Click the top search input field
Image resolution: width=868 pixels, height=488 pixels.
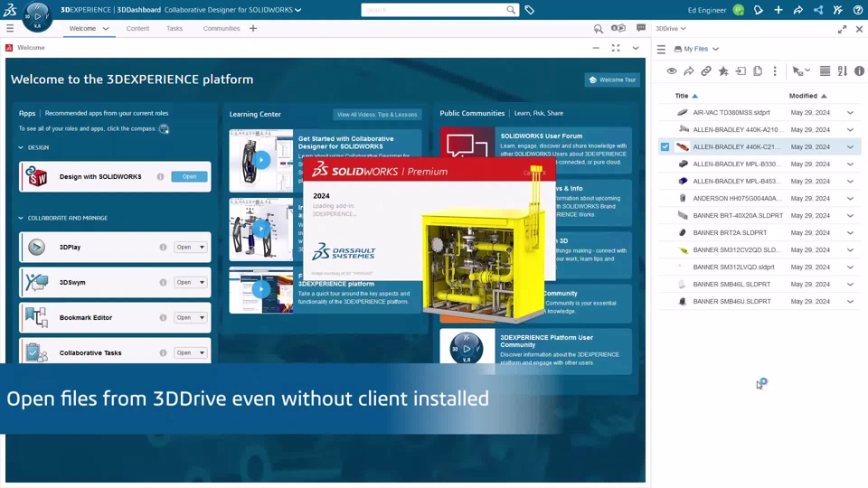pyautogui.click(x=435, y=10)
